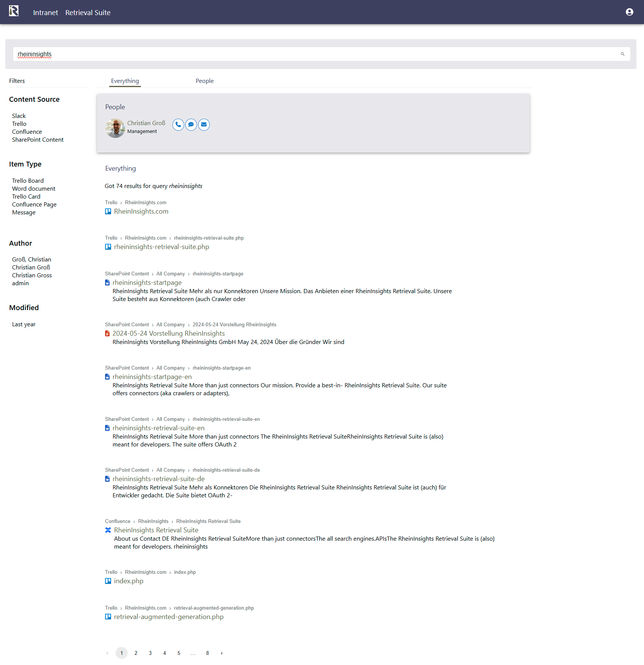
Task: Go to results page 2
Action: point(136,653)
